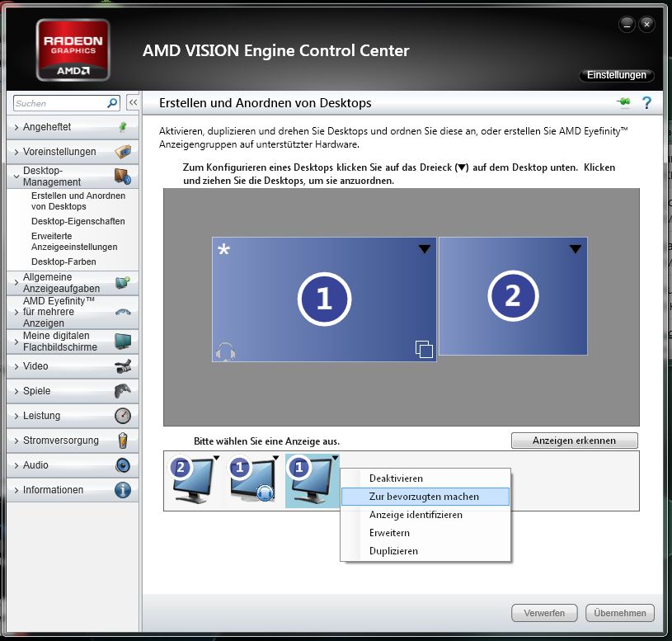Click the magnifier search icon
672x641 pixels.
(112, 103)
